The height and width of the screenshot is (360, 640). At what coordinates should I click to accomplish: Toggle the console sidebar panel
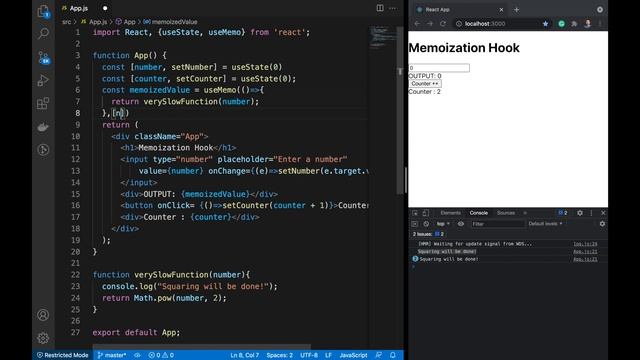coord(415,224)
